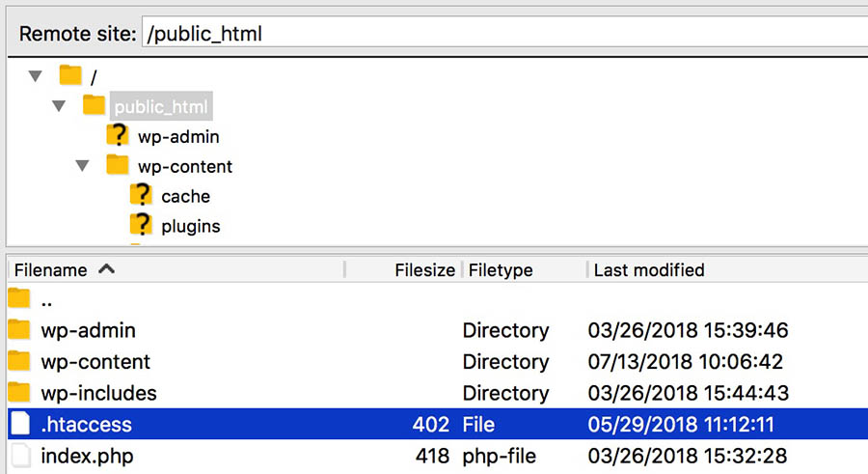Select public_html folder in the tree
Image resolution: width=868 pixels, height=474 pixels.
coord(160,106)
